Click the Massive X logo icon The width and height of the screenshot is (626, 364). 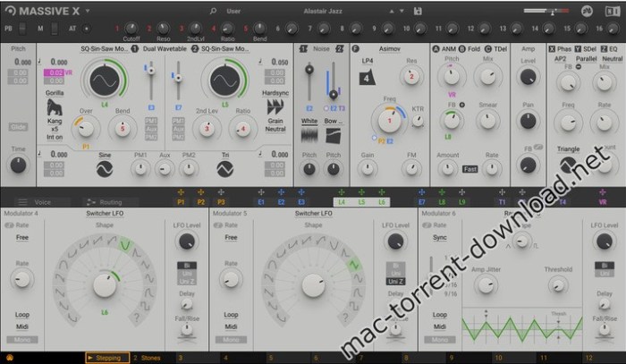pyautogui.click(x=10, y=11)
